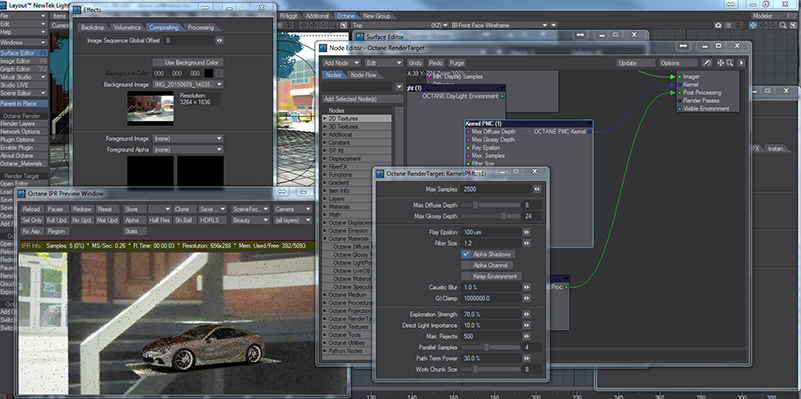Click the OCTANE DayLight Environment output dot

[502, 96]
